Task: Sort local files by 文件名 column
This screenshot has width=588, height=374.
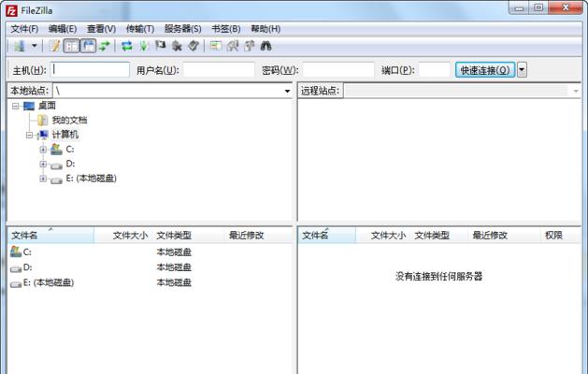Action: pos(51,236)
